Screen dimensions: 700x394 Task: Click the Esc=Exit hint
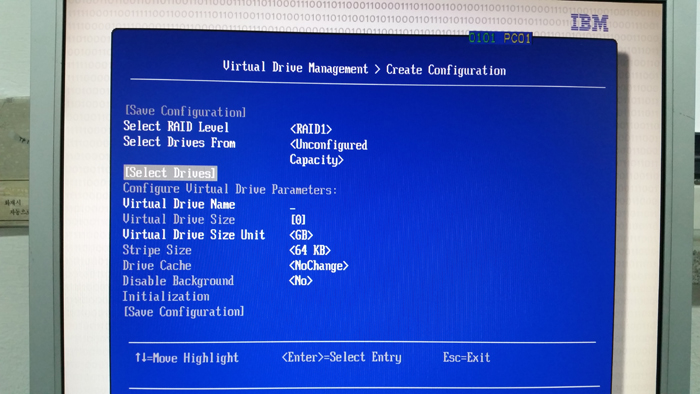click(x=467, y=357)
